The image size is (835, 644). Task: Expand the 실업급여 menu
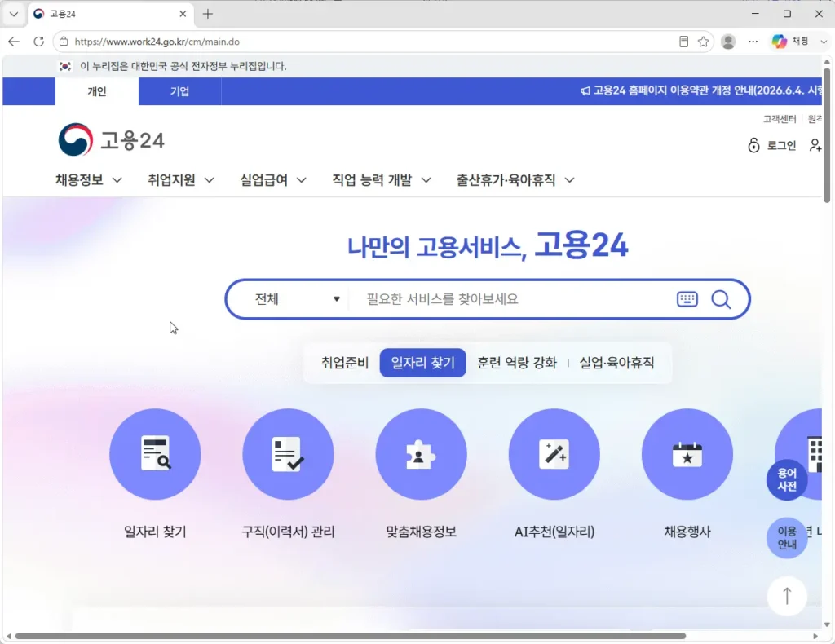273,180
